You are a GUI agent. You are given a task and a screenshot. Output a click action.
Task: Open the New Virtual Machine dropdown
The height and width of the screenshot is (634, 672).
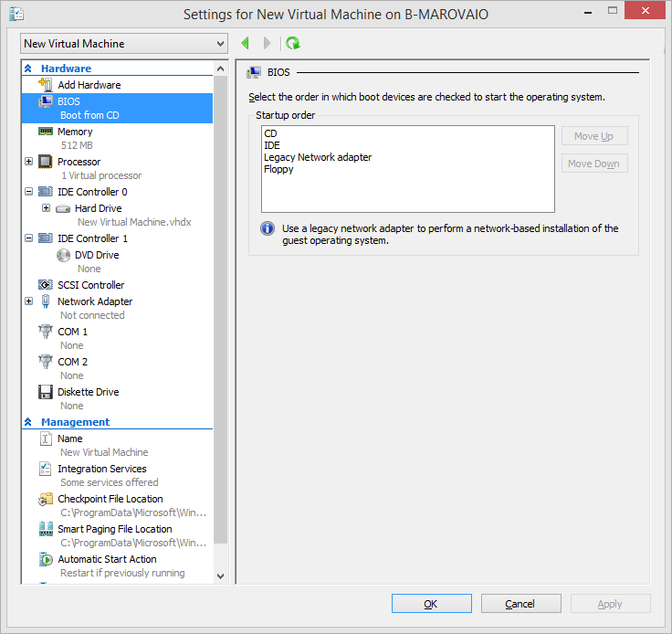[x=124, y=44]
